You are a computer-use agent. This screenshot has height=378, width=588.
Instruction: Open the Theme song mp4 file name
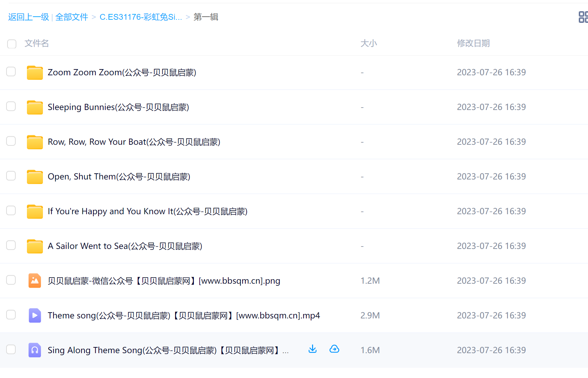[x=184, y=316]
